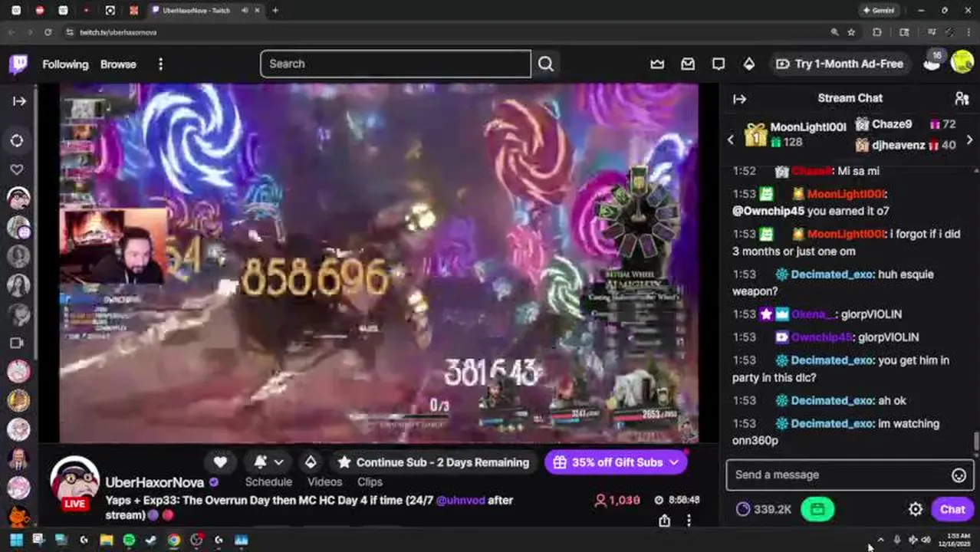Click the UberHaxorNova channel name
This screenshot has width=980, height=552.
point(155,482)
